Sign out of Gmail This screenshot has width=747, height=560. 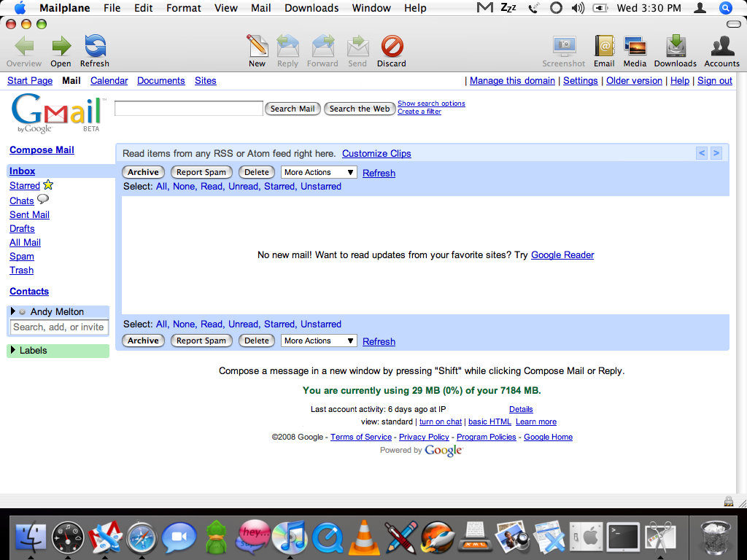pyautogui.click(x=715, y=80)
